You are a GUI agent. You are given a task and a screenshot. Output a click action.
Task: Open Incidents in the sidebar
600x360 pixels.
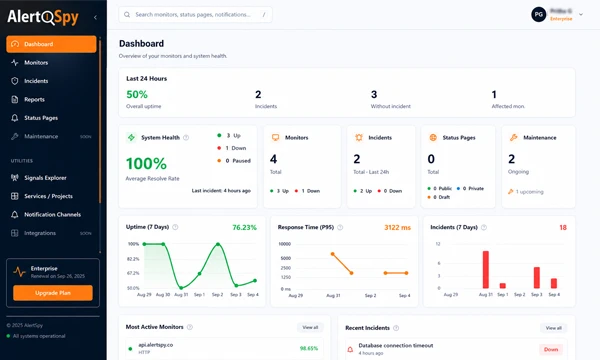pyautogui.click(x=51, y=81)
